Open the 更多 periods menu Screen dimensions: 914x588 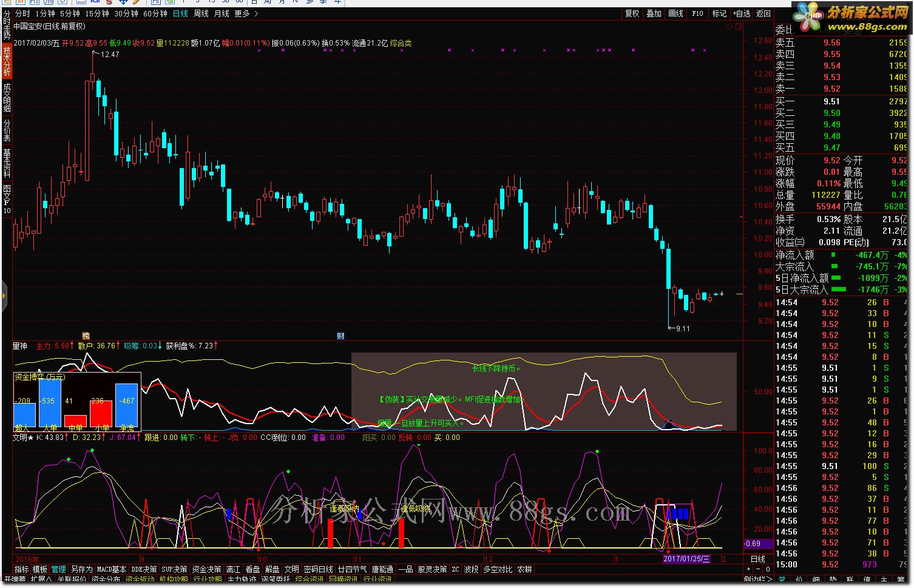click(242, 13)
